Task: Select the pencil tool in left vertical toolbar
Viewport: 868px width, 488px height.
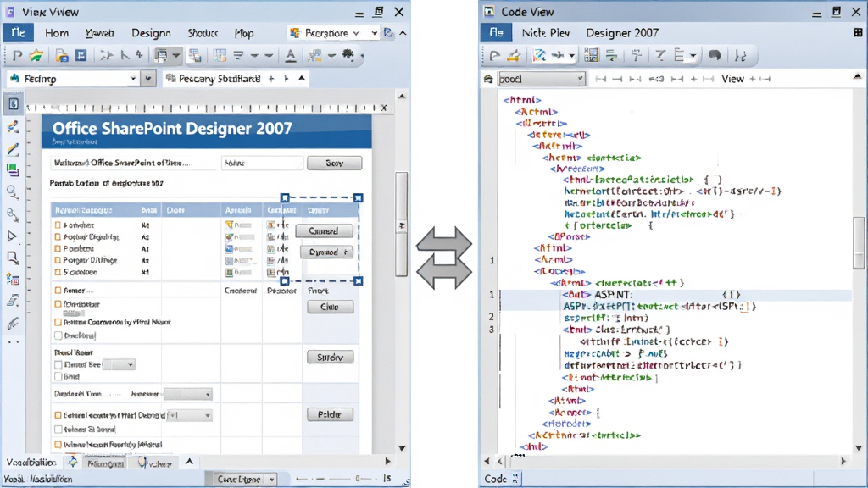Action: click(12, 149)
